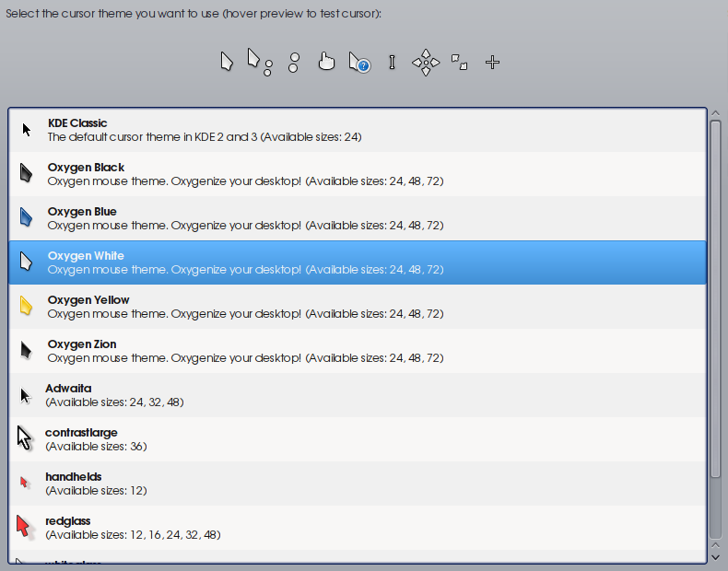Select the Oxygen Yellow theme name
The width and height of the screenshot is (728, 571).
(88, 299)
